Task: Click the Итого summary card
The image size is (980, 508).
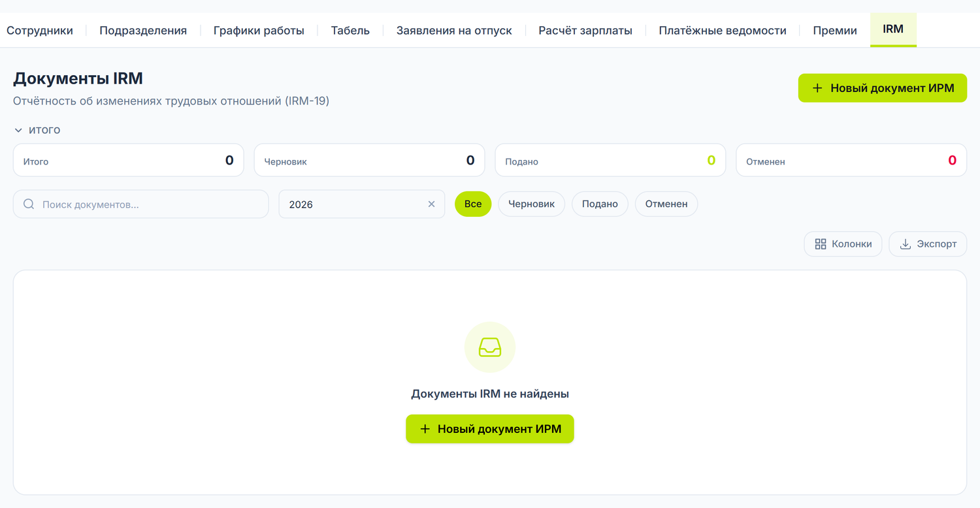Action: coord(129,161)
